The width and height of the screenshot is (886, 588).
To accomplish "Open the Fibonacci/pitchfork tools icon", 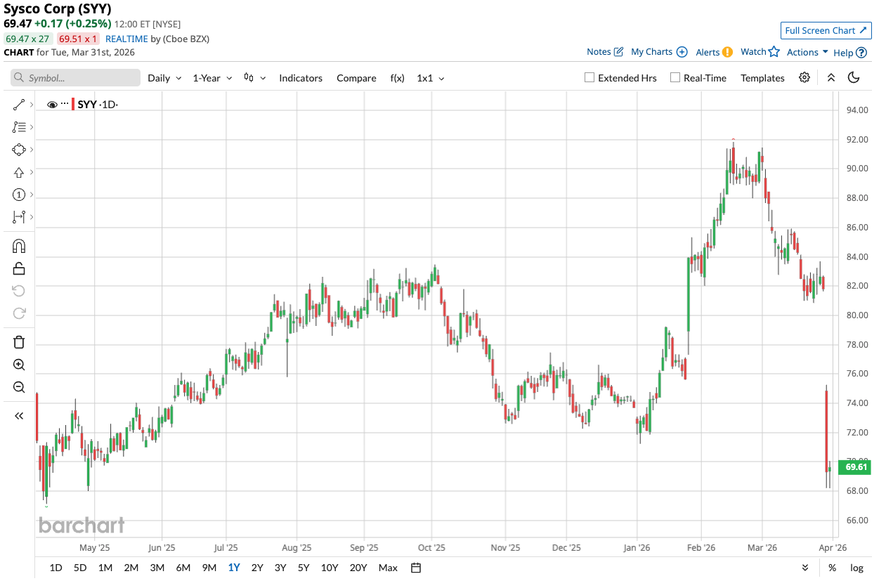I will point(19,127).
